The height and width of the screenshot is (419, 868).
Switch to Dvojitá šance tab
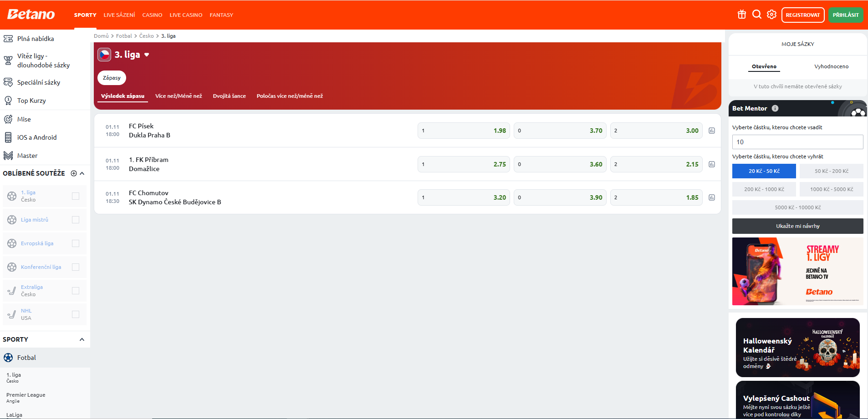(x=229, y=96)
